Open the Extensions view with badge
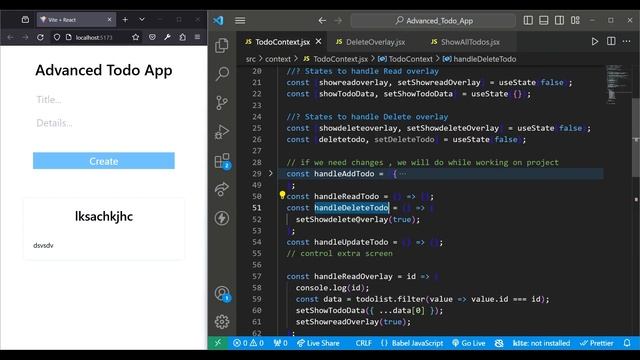The height and width of the screenshot is (360, 640). [x=222, y=161]
